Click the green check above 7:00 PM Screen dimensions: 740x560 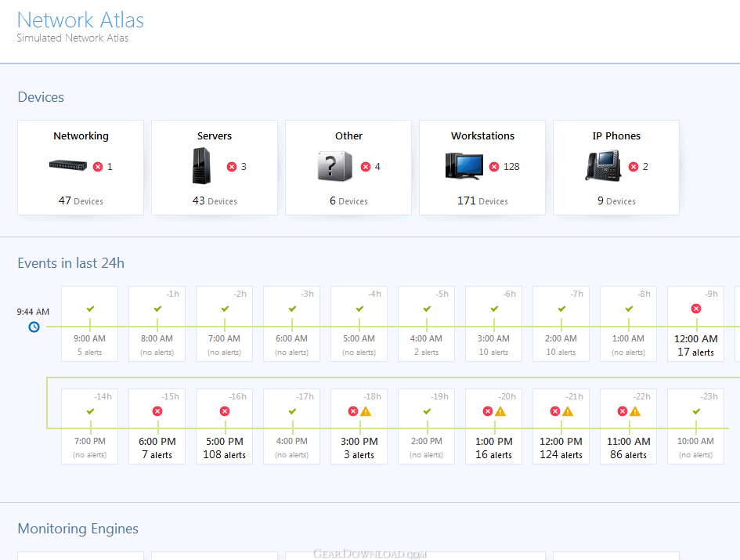tap(90, 411)
